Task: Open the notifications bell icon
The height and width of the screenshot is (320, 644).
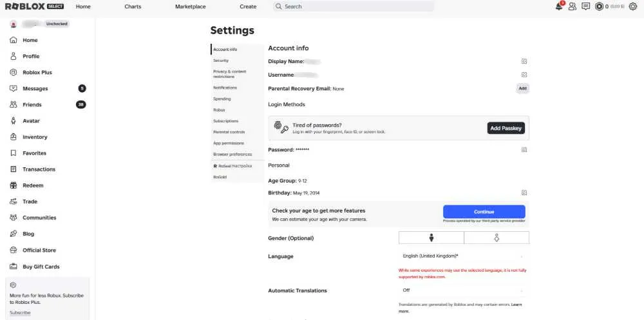Action: click(x=559, y=6)
